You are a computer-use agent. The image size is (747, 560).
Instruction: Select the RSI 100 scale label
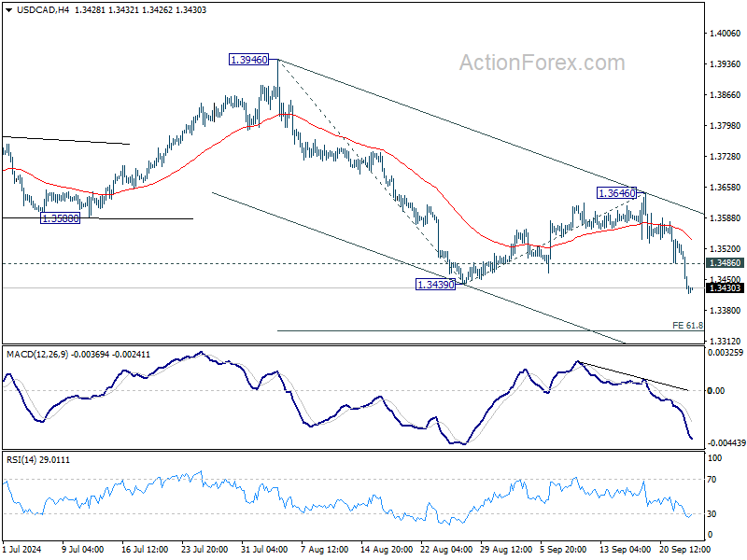click(715, 458)
